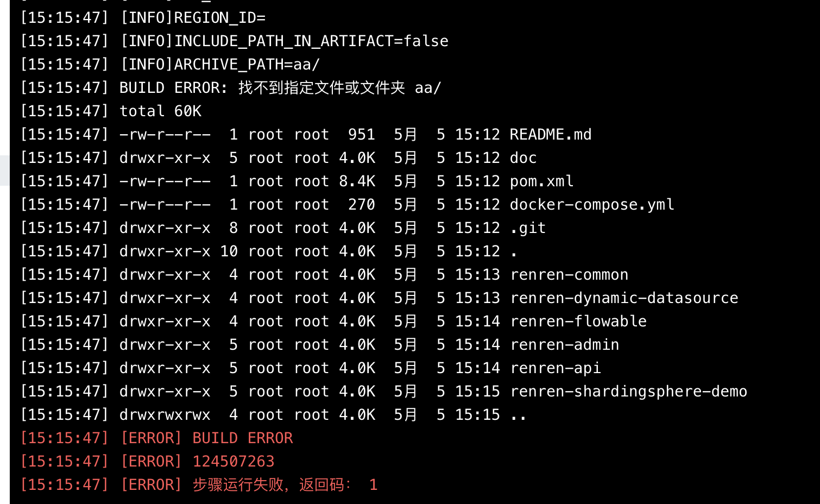820x504 pixels.
Task: Click INCLUDE_PATH_IN_ARTIFACT=false log line
Action: click(x=234, y=41)
